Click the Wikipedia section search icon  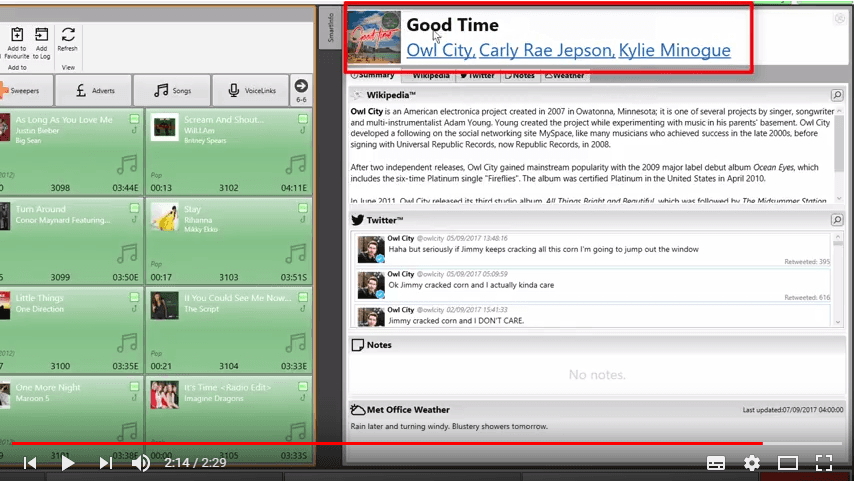pos(837,95)
